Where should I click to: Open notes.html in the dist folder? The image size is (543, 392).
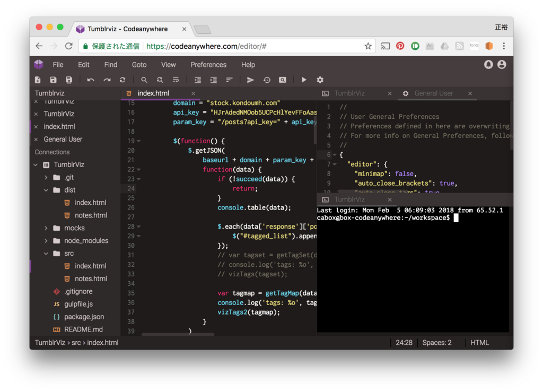point(91,215)
